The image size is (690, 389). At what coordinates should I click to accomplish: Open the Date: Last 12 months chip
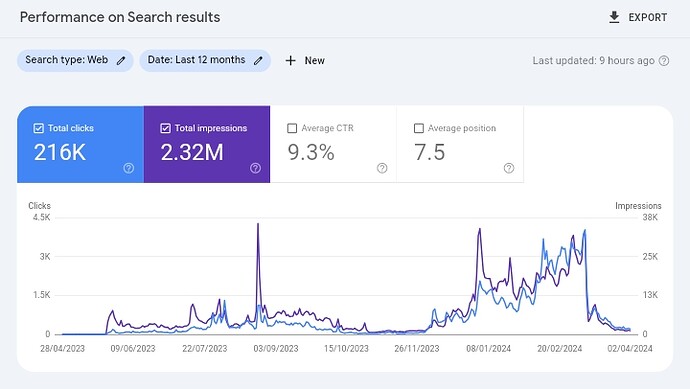click(x=205, y=60)
